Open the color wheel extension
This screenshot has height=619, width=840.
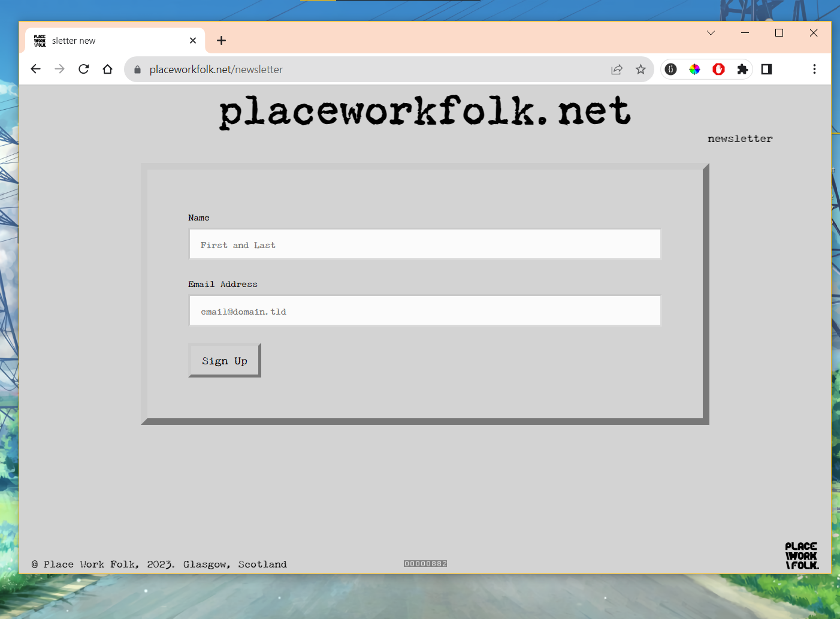coord(694,70)
